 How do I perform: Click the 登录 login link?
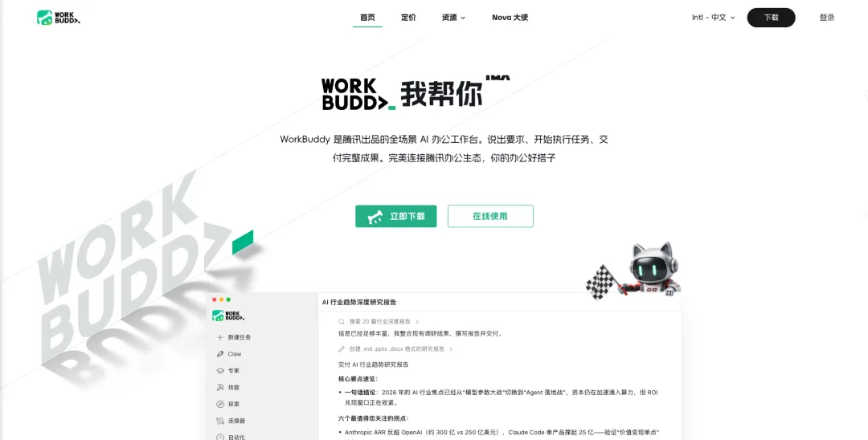click(x=826, y=18)
